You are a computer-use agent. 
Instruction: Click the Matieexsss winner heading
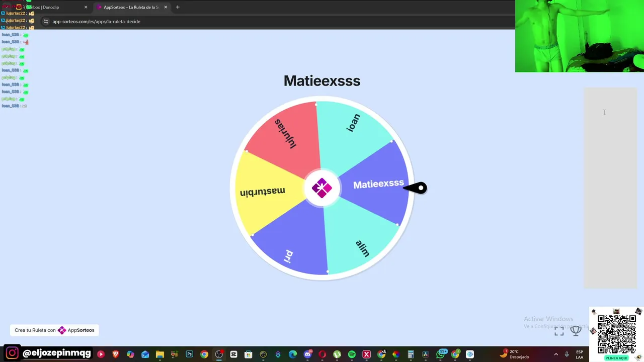(x=322, y=80)
